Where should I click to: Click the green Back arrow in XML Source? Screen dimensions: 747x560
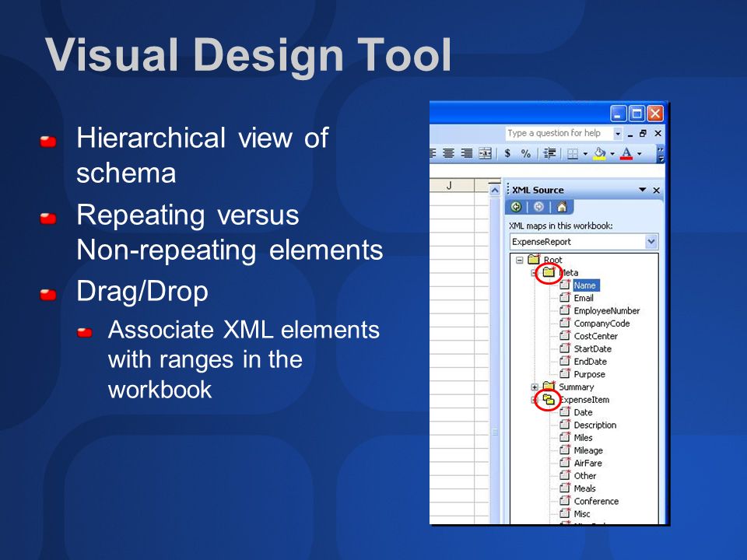pos(516,207)
